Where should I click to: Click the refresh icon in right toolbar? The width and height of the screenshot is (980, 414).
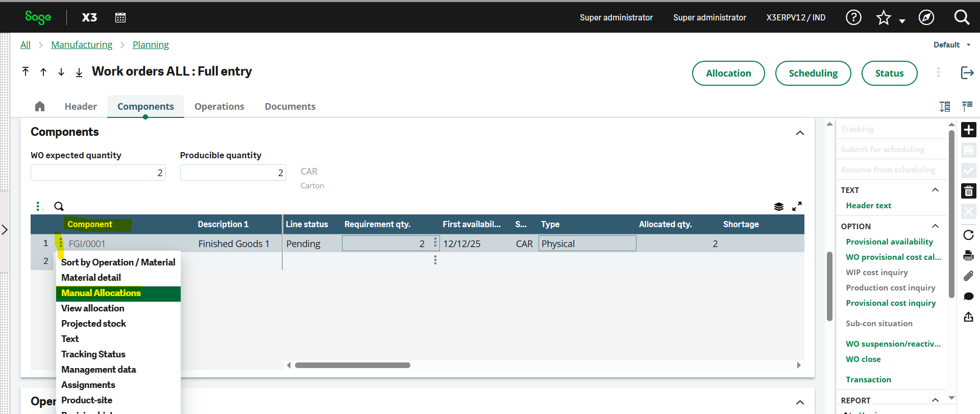[x=969, y=235]
